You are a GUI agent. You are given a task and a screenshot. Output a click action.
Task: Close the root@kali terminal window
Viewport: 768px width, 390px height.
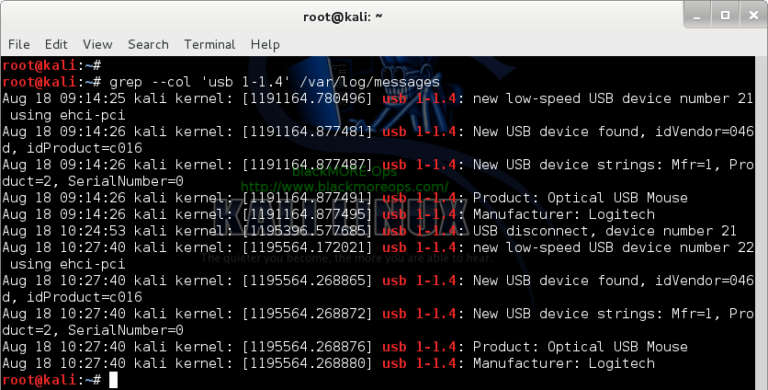coord(754,16)
